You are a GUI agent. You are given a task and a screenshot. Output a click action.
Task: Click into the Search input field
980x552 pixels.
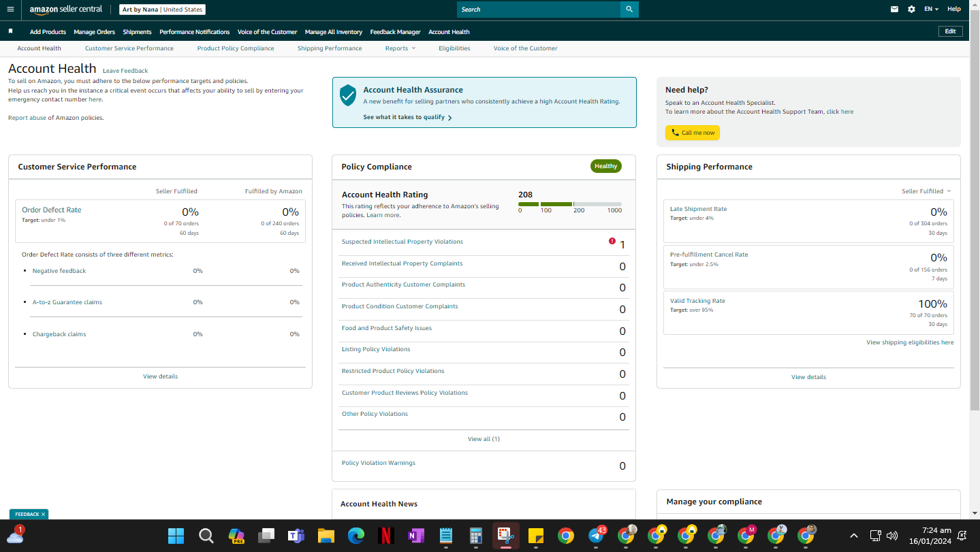pyautogui.click(x=539, y=10)
